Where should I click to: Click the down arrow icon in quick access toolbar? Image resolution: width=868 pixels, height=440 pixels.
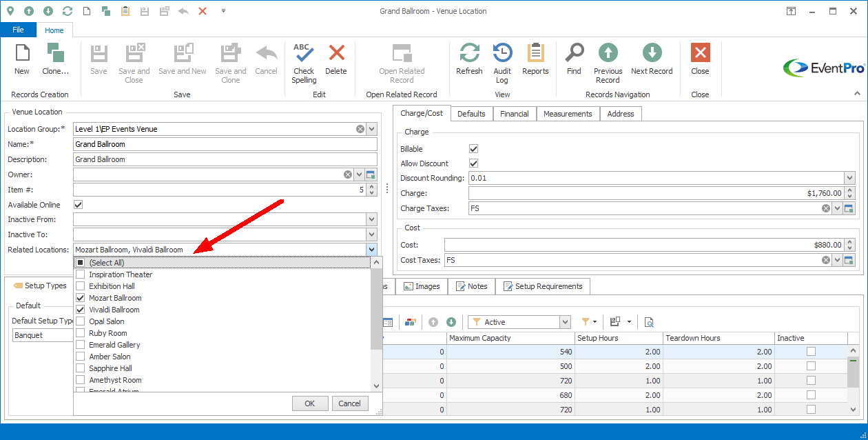click(x=48, y=11)
